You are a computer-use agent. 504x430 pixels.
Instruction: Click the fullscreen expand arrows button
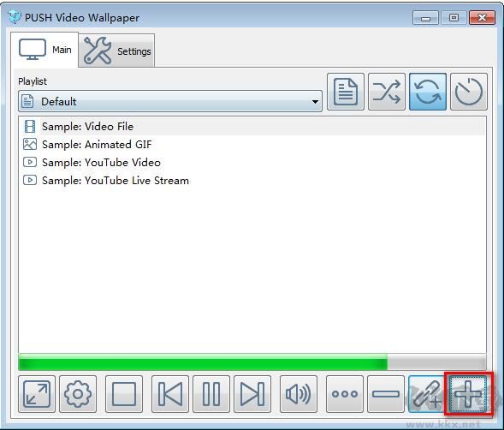click(37, 394)
